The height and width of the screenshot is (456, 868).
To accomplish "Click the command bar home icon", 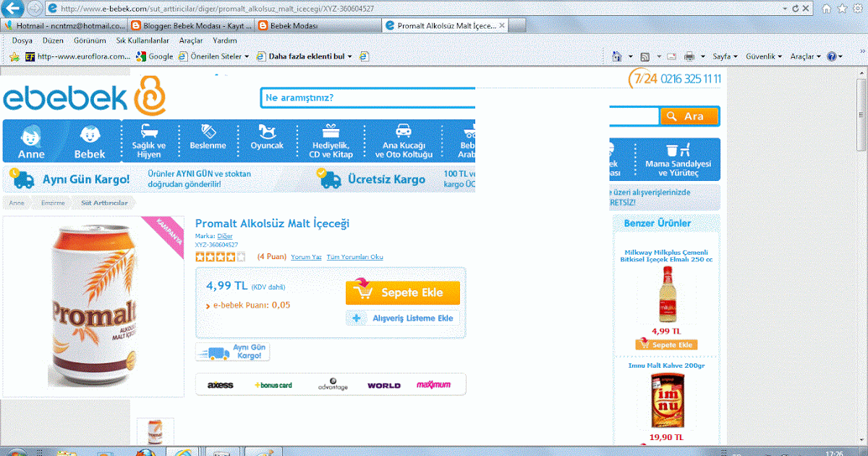I will pyautogui.click(x=617, y=56).
